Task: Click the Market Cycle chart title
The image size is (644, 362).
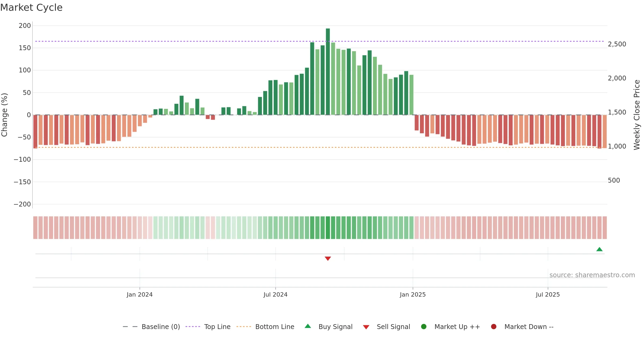Action: [x=31, y=8]
